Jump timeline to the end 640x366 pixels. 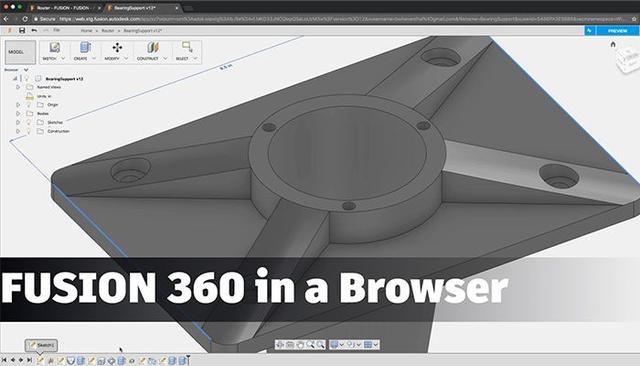29,360
